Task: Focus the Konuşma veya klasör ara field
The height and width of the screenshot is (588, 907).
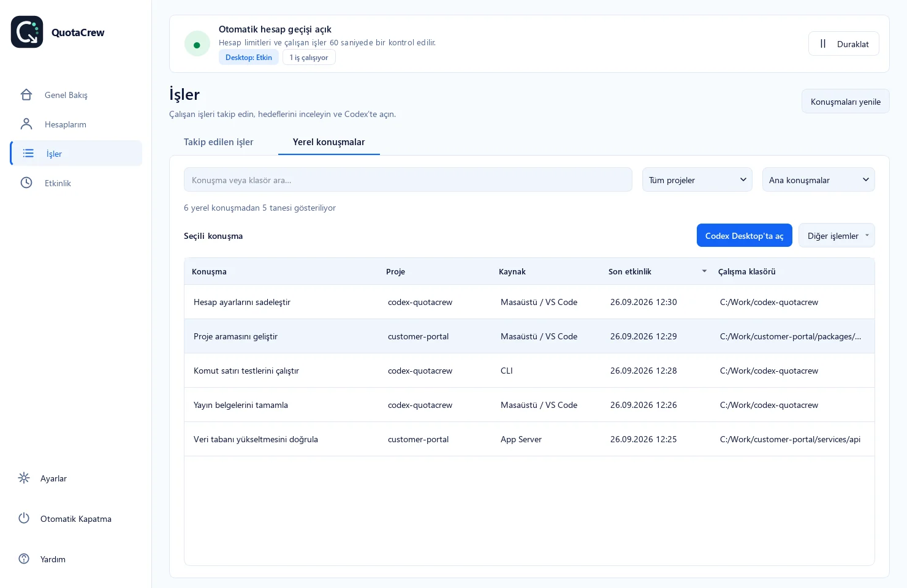Action: [x=408, y=180]
